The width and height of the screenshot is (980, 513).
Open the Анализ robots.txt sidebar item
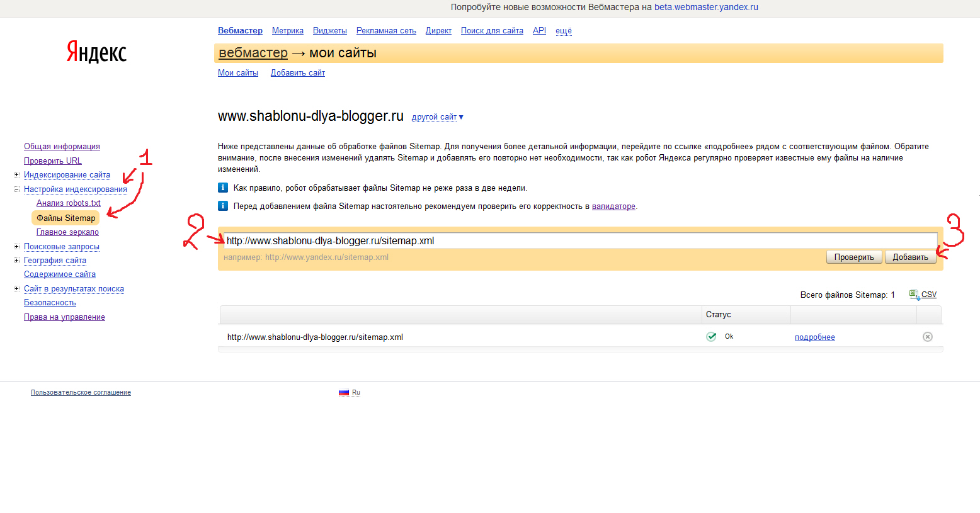pos(69,203)
